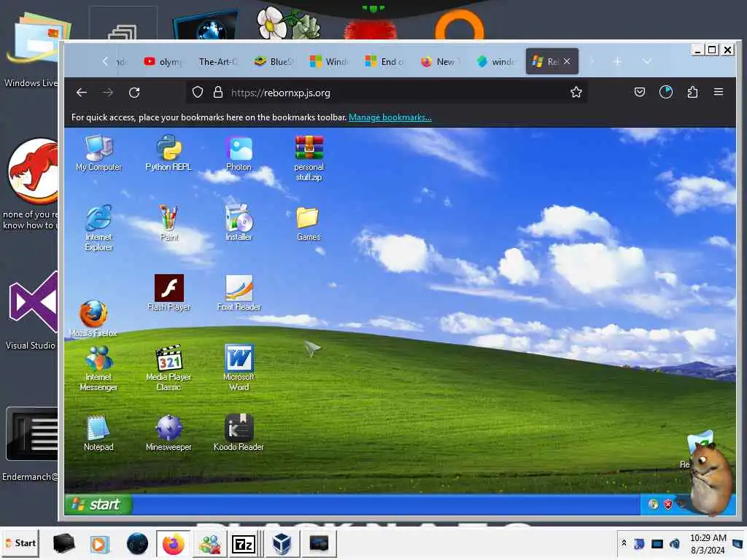This screenshot has height=560, width=747.
Task: Open the Photon app icon
Action: tap(239, 152)
